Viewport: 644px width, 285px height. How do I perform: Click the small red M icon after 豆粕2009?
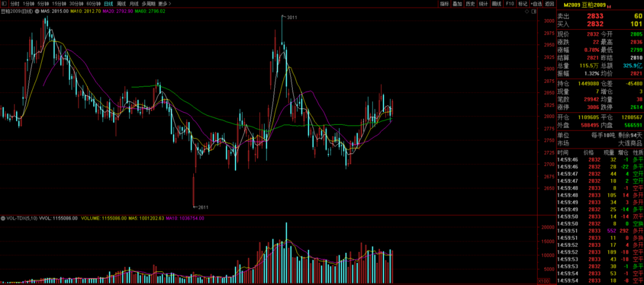coord(609,7)
